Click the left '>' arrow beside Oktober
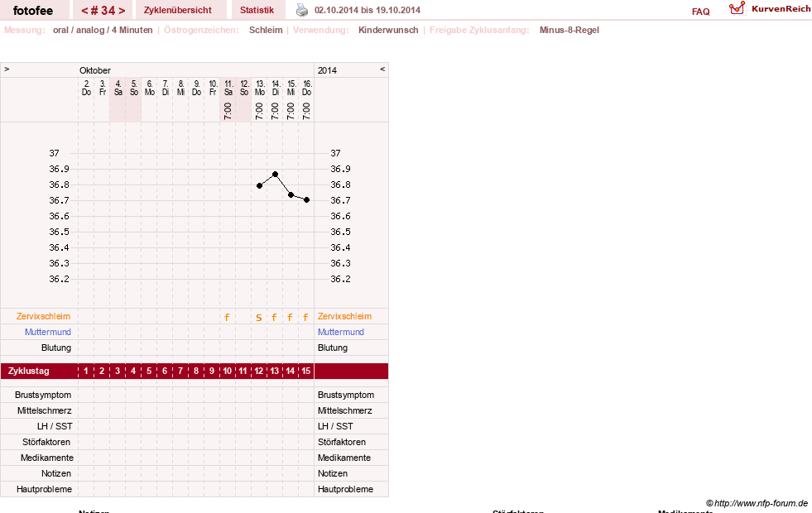The height and width of the screenshot is (513, 812). pyautogui.click(x=7, y=69)
